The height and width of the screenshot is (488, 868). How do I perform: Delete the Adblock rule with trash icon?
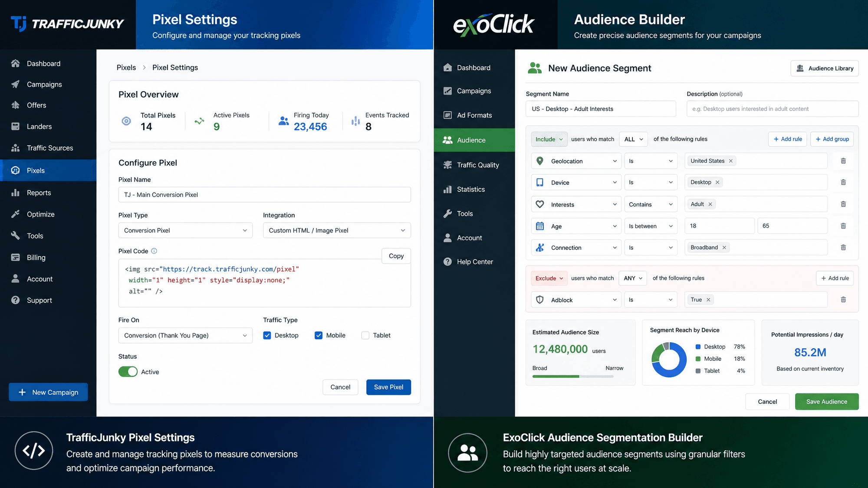point(843,299)
